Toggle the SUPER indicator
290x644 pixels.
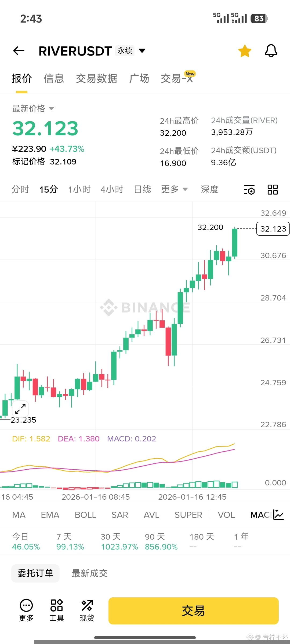tap(188, 515)
